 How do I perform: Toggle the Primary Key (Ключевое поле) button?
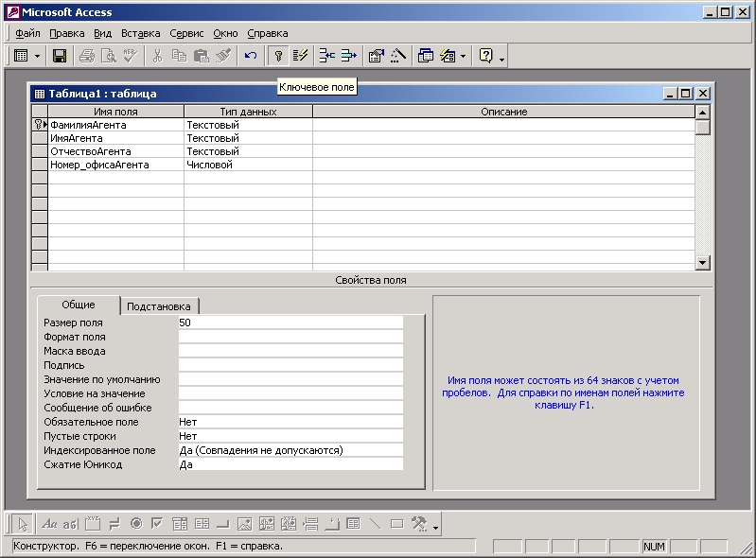click(x=278, y=56)
